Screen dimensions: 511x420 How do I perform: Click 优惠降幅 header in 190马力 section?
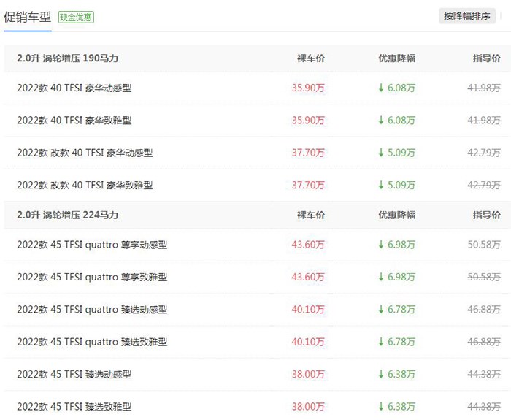click(x=396, y=58)
